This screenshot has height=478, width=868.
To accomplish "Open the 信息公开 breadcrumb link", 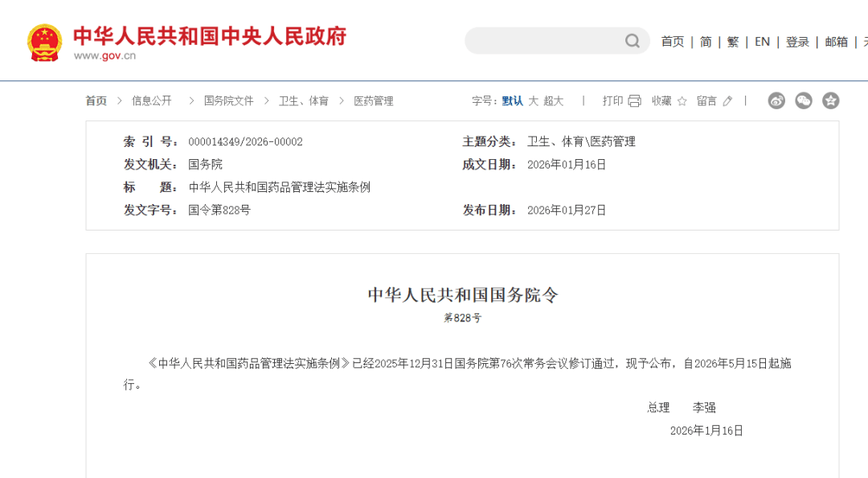I will [x=152, y=101].
